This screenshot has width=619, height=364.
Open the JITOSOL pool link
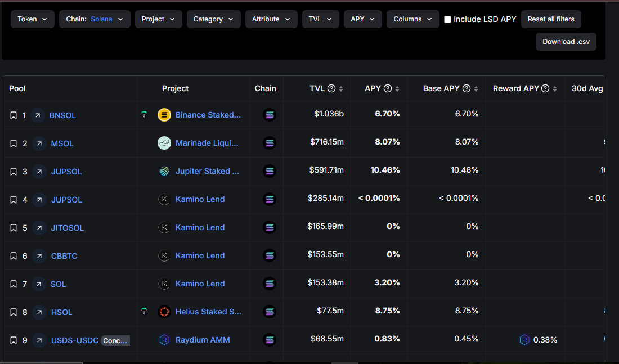67,228
